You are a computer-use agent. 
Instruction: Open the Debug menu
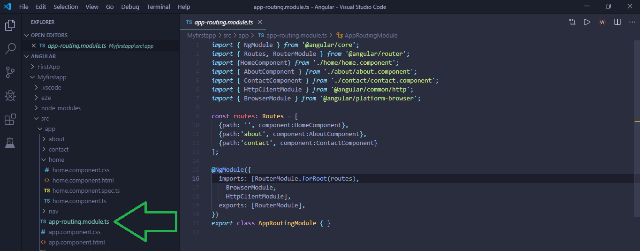coord(130,7)
